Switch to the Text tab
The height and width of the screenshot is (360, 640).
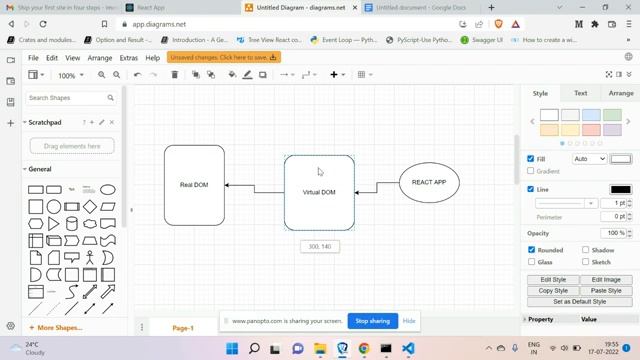tap(580, 93)
